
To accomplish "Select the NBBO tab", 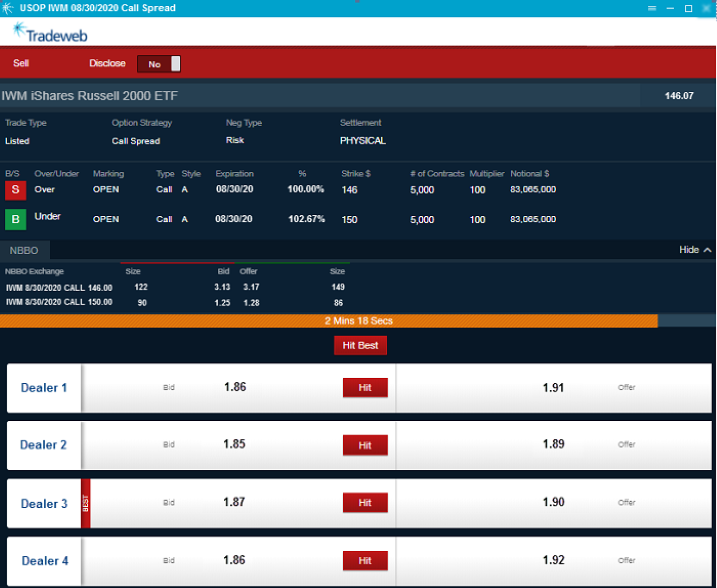I will click(x=24, y=250).
